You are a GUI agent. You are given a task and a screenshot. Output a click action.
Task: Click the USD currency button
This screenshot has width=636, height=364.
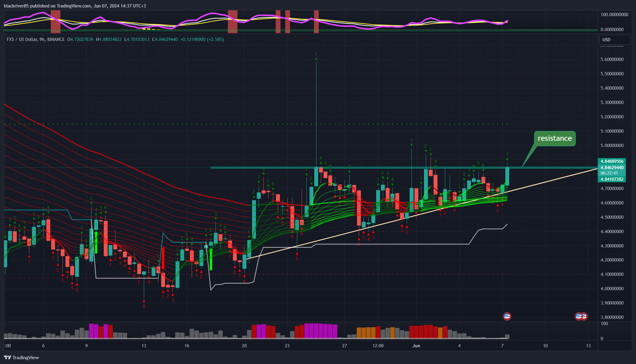[x=614, y=40]
